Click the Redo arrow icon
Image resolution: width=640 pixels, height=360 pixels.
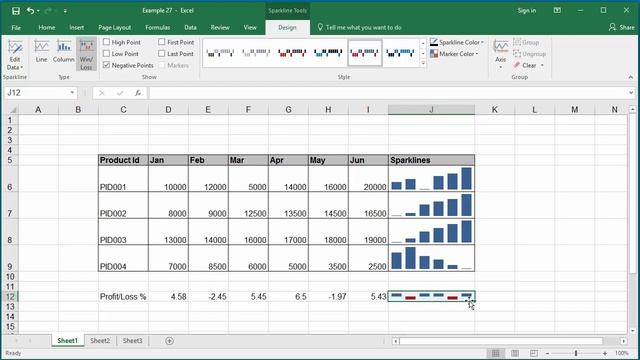point(48,11)
